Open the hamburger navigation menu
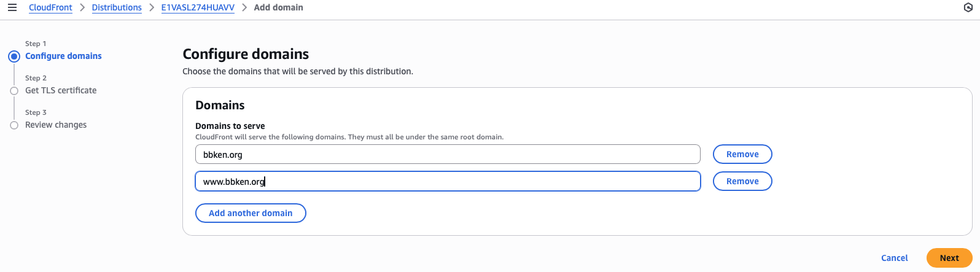The width and height of the screenshot is (980, 272). [x=12, y=8]
